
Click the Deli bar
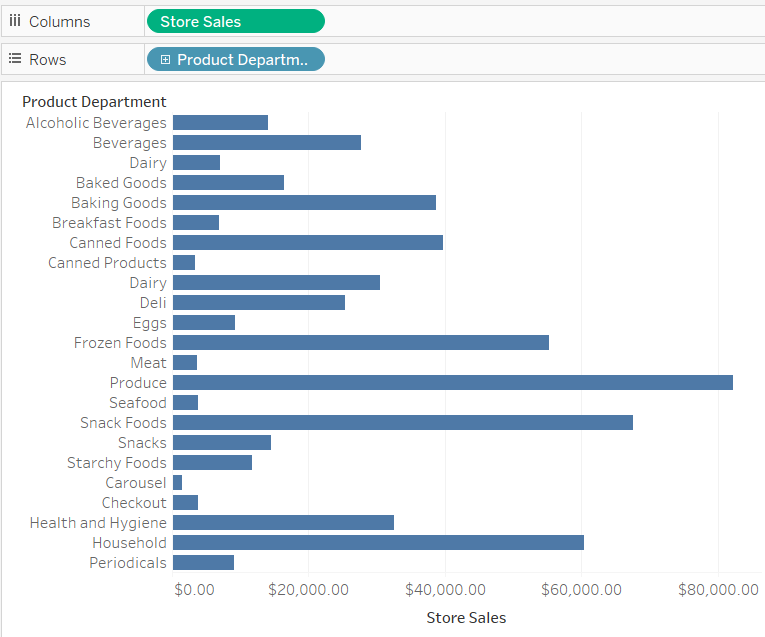tap(259, 303)
